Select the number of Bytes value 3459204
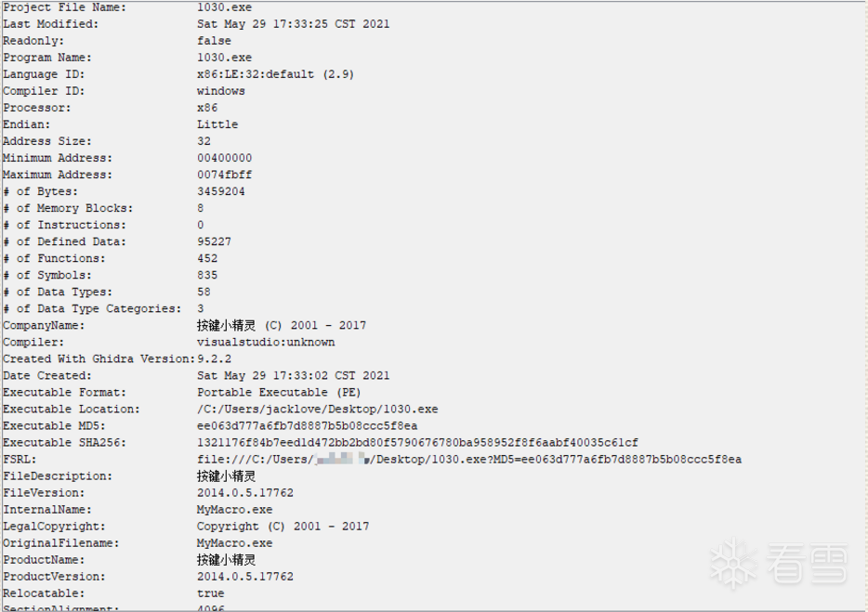The width and height of the screenshot is (868, 612). pos(220,191)
